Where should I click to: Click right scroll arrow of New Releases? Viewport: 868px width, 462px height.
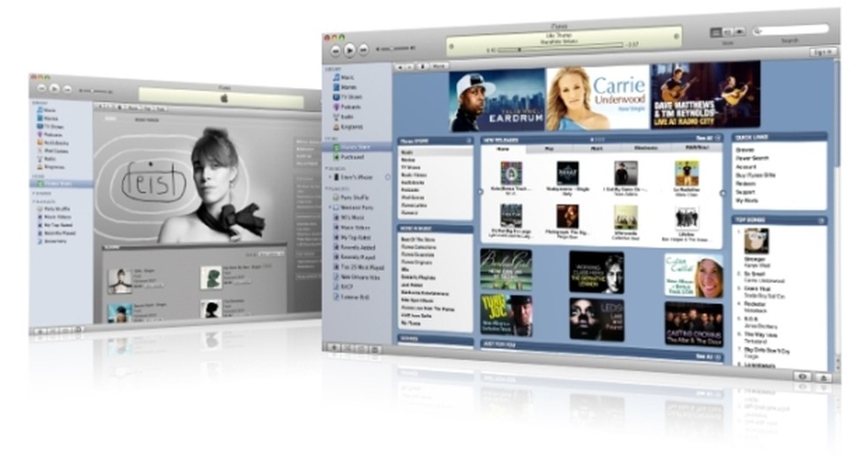[722, 193]
